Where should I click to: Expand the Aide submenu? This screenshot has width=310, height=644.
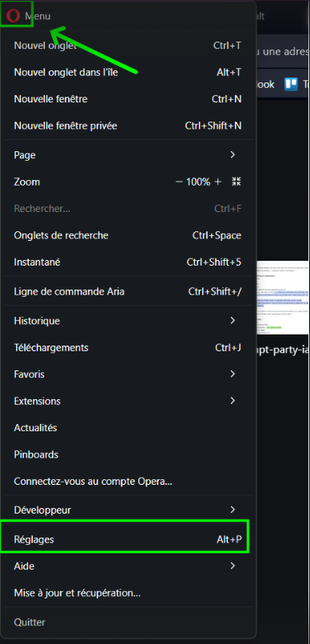click(129, 566)
